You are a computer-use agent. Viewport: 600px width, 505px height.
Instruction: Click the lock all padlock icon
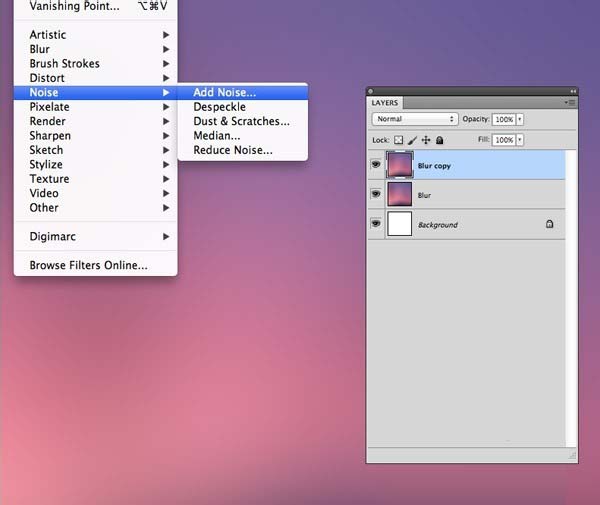pyautogui.click(x=440, y=140)
